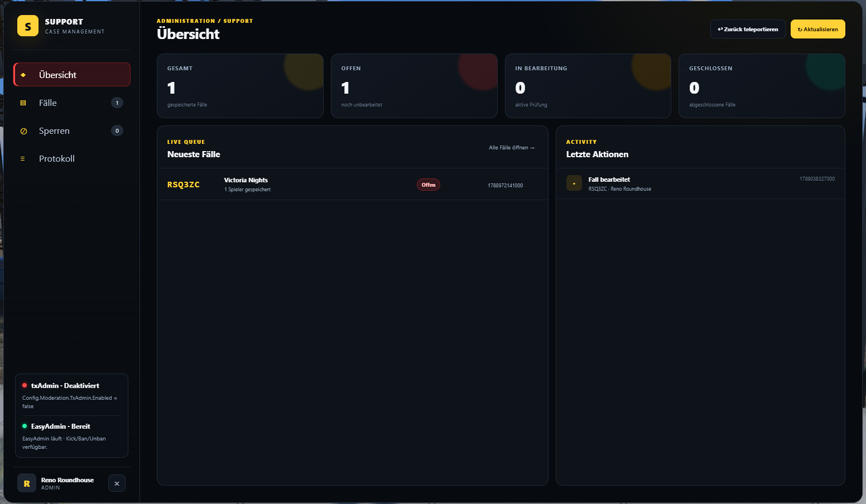Open the Übersicht menu item
This screenshot has height=504, width=866.
tap(72, 75)
